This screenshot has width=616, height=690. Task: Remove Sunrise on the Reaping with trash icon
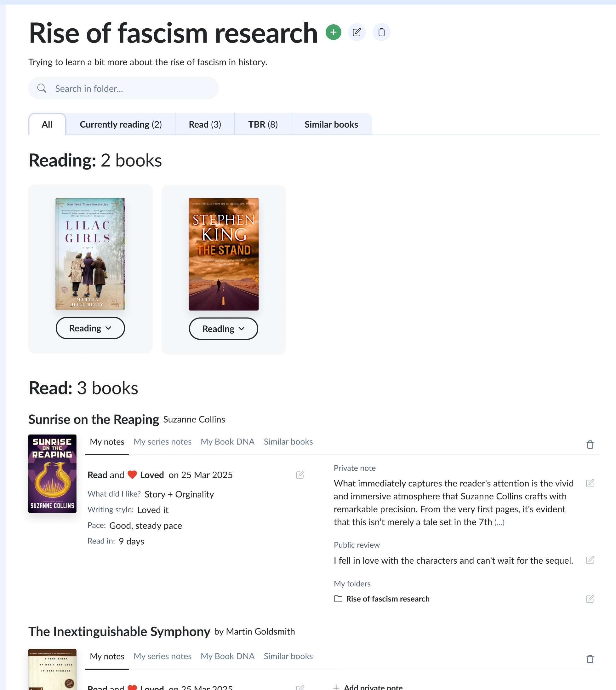590,444
